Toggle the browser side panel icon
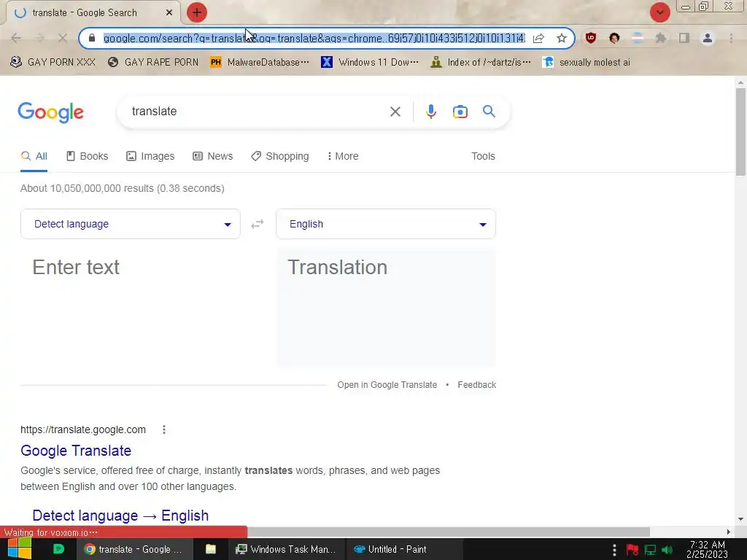The width and height of the screenshot is (747, 560). coord(684,38)
